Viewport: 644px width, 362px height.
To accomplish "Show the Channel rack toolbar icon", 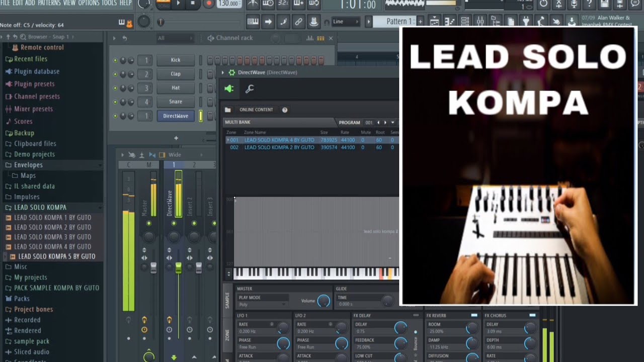I will click(465, 22).
